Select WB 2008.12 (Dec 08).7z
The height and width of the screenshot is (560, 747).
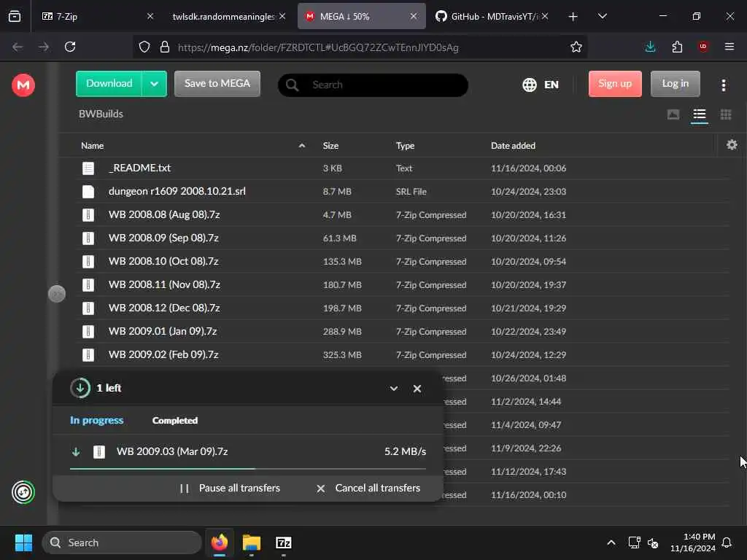pos(403,308)
